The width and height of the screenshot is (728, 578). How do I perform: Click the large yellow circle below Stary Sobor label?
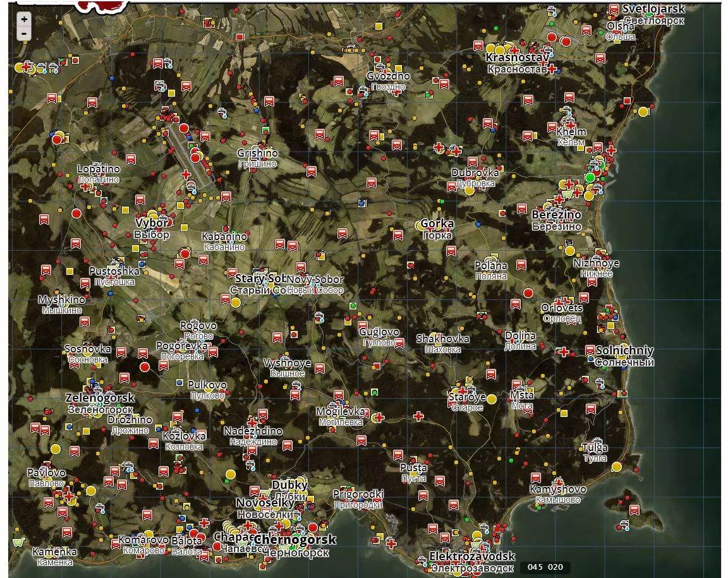[236, 303]
